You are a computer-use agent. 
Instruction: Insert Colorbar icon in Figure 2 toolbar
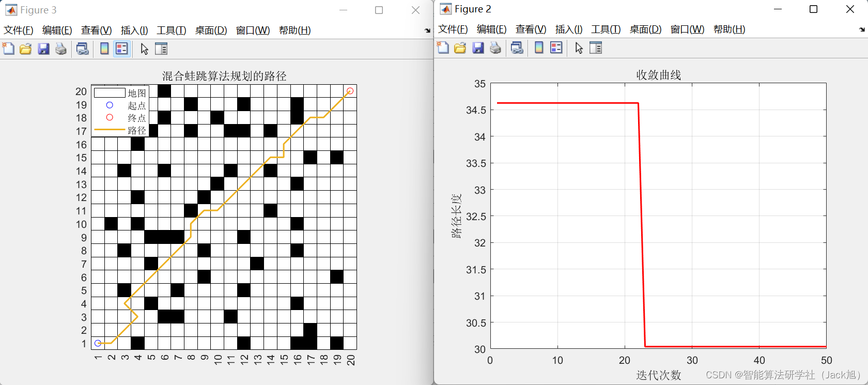(539, 48)
